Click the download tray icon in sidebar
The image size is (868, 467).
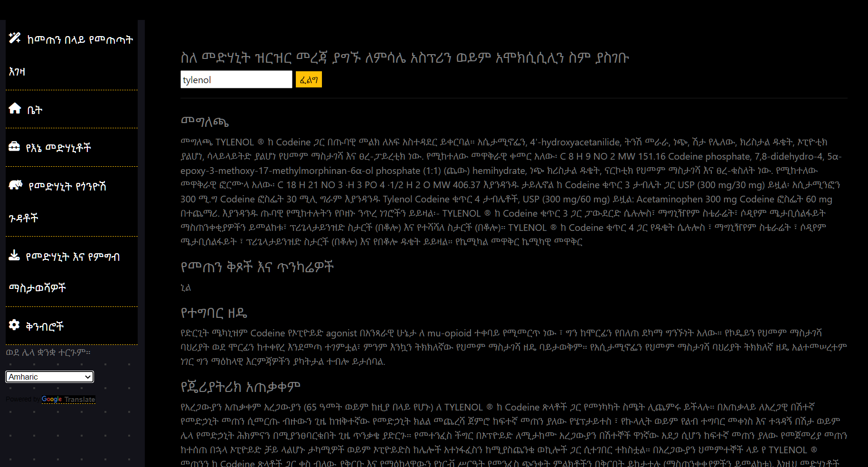pos(14,256)
